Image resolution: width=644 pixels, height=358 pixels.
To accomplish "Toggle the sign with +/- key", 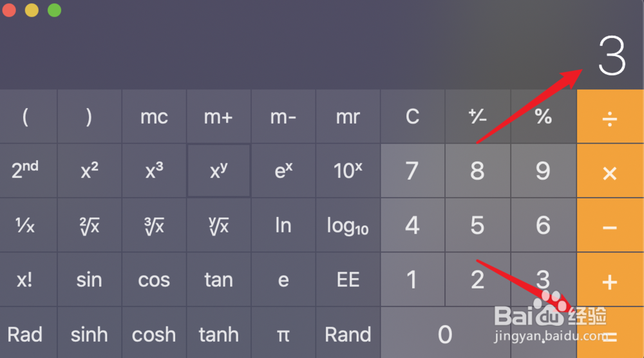I will 477,117.
